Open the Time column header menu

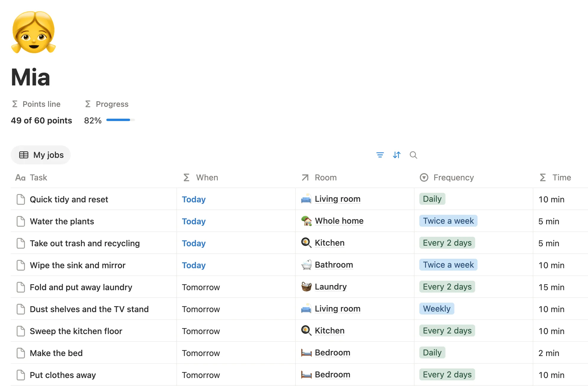561,177
